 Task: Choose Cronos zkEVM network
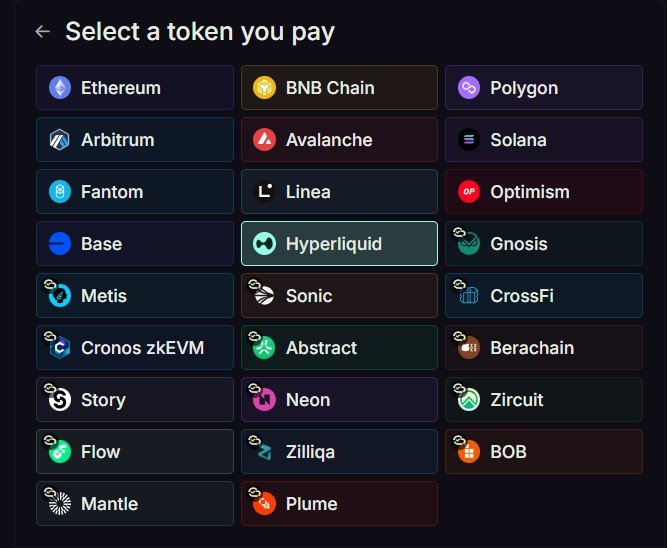point(135,347)
